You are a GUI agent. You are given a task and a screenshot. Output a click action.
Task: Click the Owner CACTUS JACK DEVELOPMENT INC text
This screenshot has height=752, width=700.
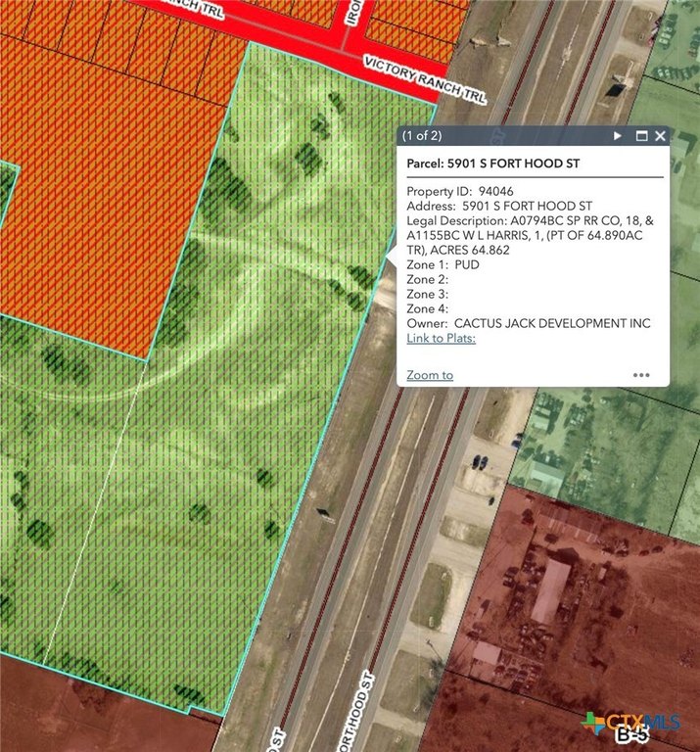coord(529,323)
